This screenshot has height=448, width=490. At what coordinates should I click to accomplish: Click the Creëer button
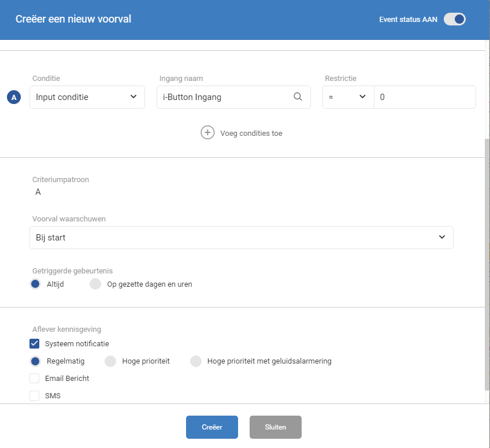tap(212, 427)
